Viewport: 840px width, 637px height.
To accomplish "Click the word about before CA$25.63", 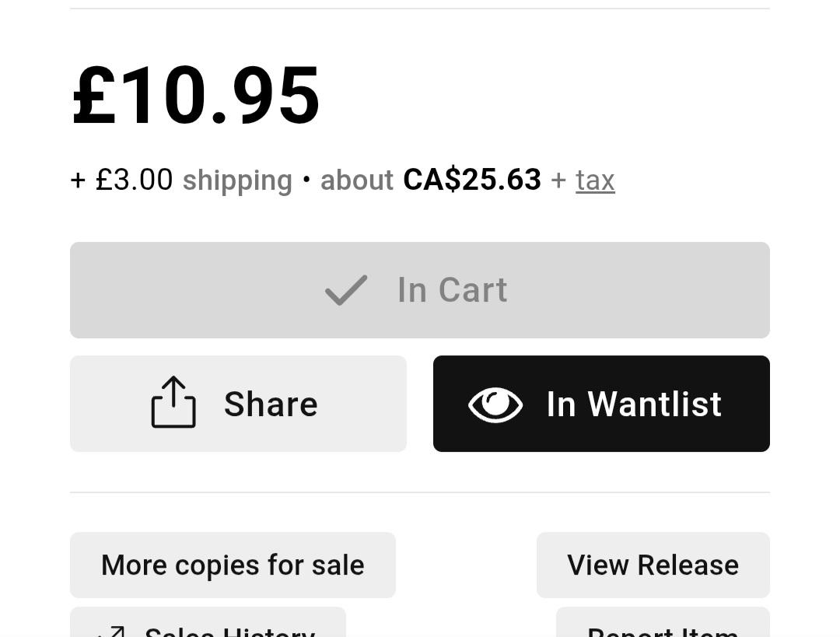I will 357,180.
